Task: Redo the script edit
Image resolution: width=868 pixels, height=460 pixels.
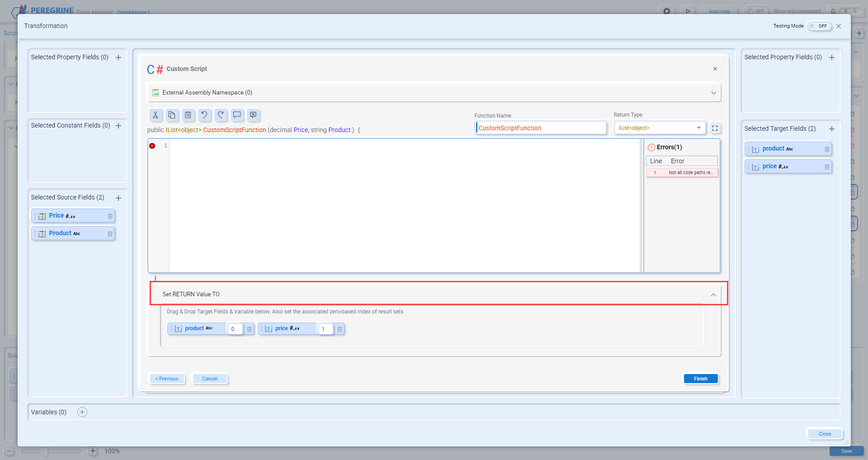Action: (221, 115)
